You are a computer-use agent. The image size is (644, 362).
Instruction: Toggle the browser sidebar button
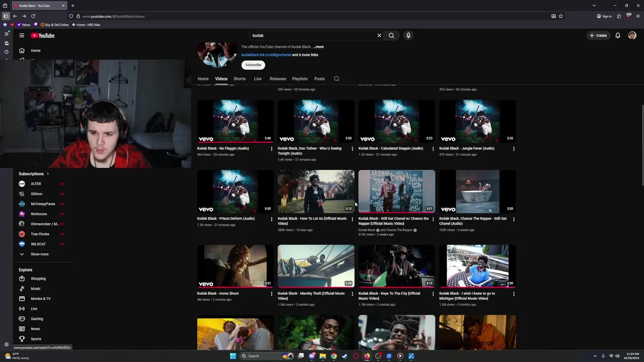click(x=6, y=16)
